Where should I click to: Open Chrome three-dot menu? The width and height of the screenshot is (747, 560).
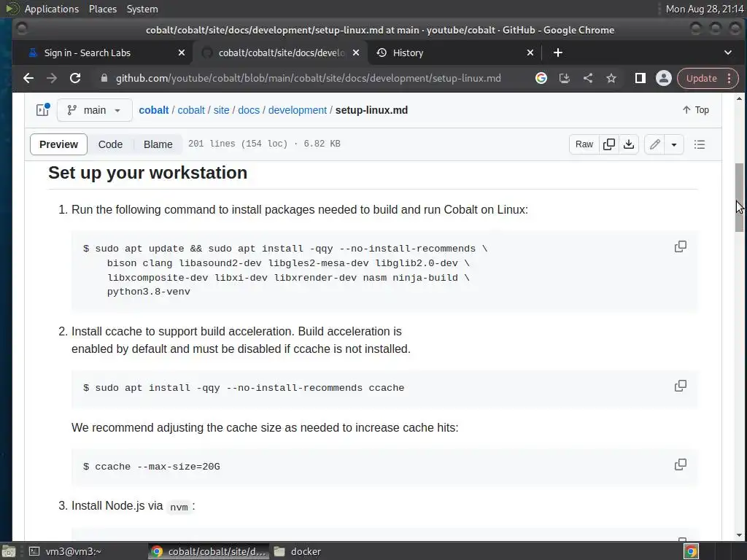point(729,78)
